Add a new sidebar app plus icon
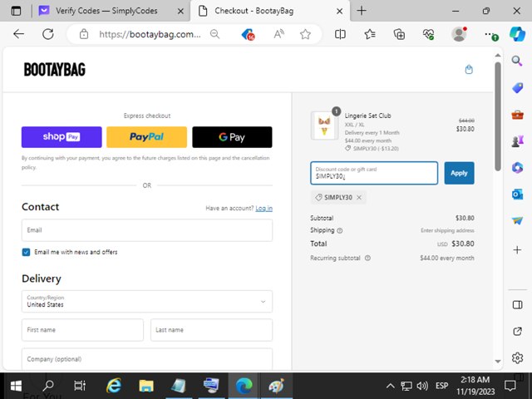Image resolution: width=532 pixels, height=399 pixels. (x=517, y=250)
